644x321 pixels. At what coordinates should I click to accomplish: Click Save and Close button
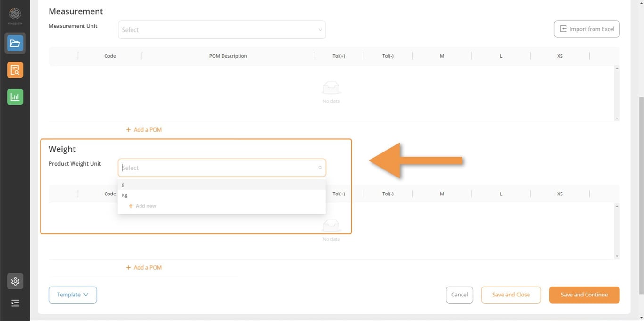pyautogui.click(x=511, y=295)
